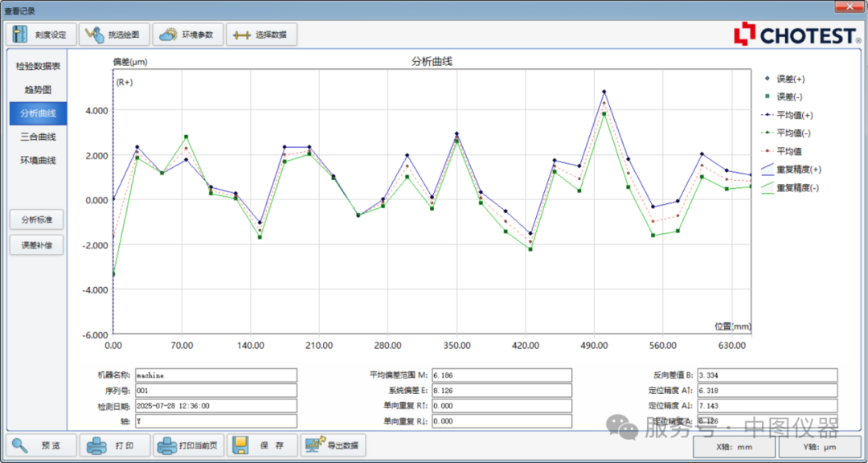Click the 打印当前页 print current page icon
This screenshot has height=463, width=868.
point(167,445)
